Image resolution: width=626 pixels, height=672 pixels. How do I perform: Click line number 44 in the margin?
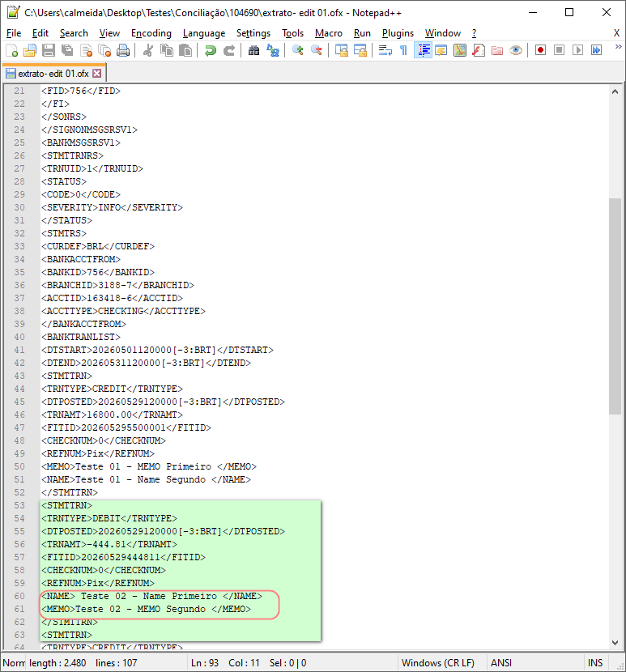click(x=19, y=389)
